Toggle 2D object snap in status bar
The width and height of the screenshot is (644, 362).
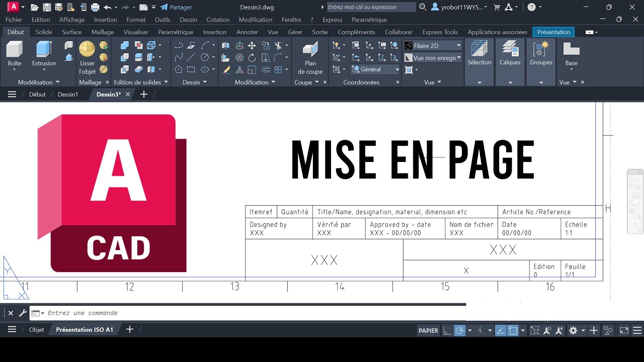pos(513,330)
